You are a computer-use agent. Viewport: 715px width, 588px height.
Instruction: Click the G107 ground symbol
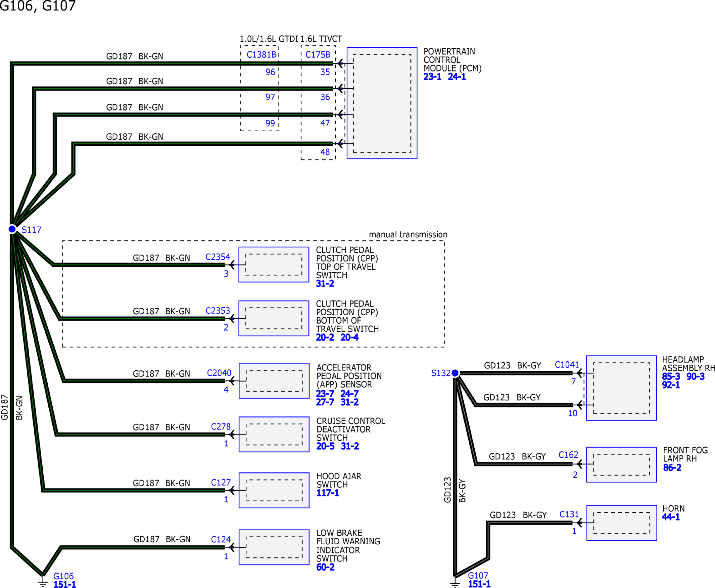[x=455, y=583]
